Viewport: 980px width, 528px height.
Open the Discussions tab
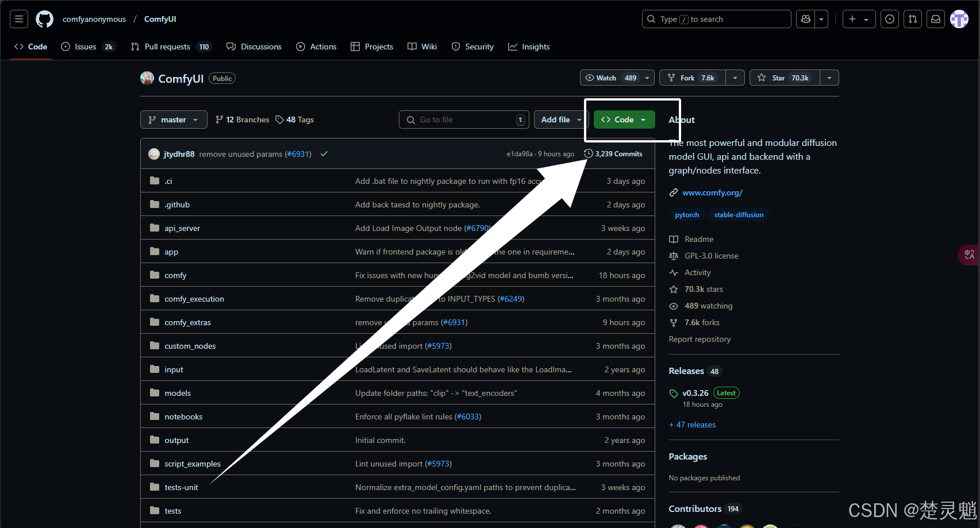pos(254,47)
